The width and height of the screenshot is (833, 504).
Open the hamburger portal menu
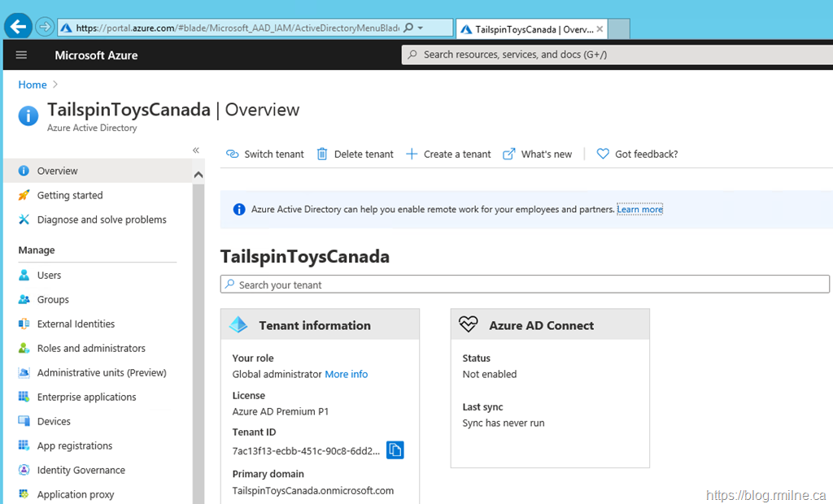(21, 54)
